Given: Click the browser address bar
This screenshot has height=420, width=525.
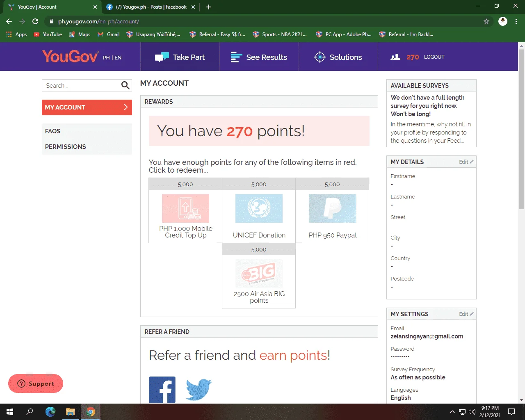Looking at the screenshot, I should 262,21.
